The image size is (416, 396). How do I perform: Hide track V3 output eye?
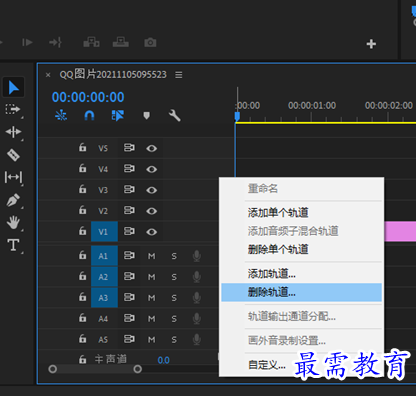click(x=151, y=190)
